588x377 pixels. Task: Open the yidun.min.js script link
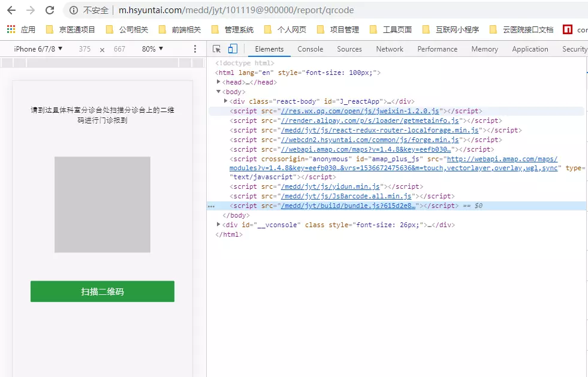tap(330, 186)
